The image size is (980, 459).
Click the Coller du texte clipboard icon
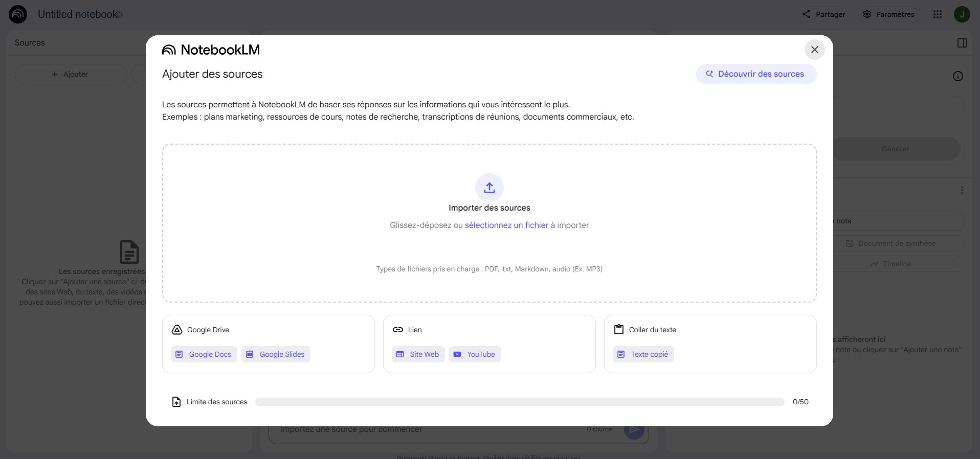pos(619,330)
